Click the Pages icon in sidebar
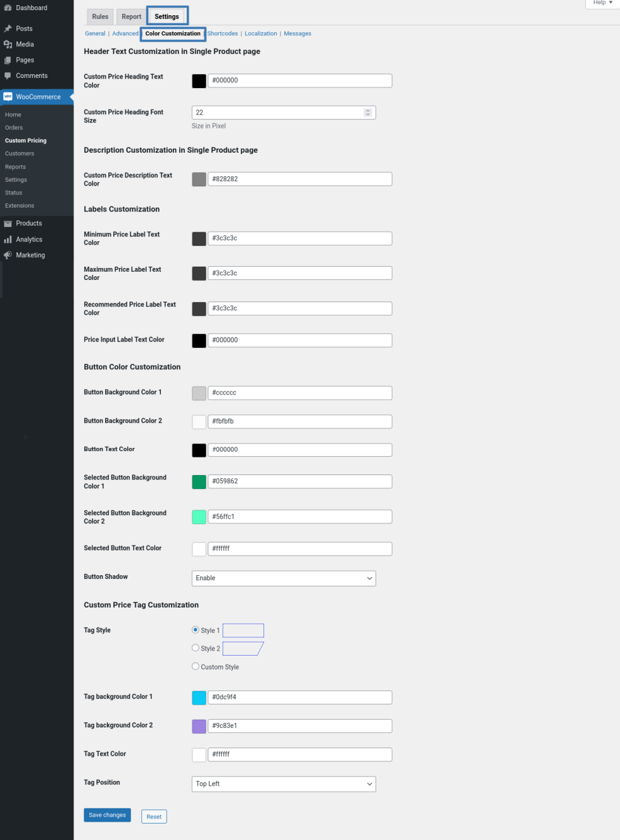Image resolution: width=620 pixels, height=840 pixels. point(8,60)
